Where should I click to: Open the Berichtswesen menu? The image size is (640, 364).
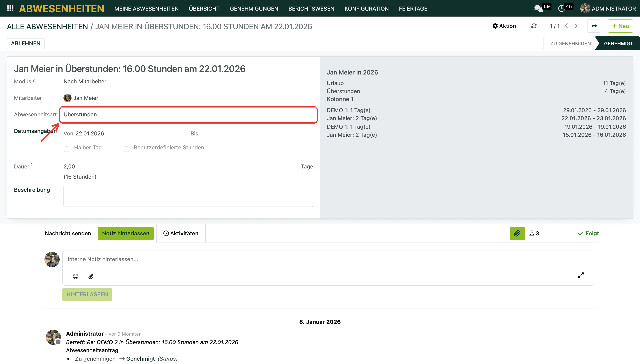pyautogui.click(x=311, y=8)
